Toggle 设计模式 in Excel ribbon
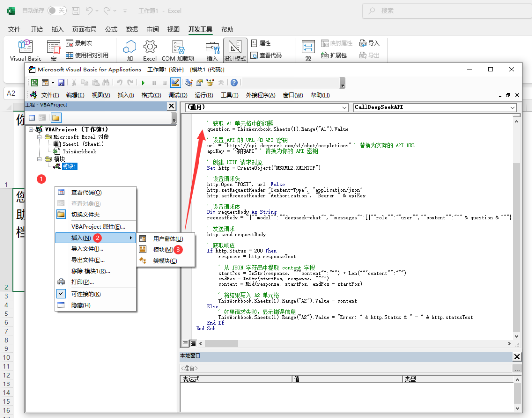The image size is (532, 418). click(235, 50)
